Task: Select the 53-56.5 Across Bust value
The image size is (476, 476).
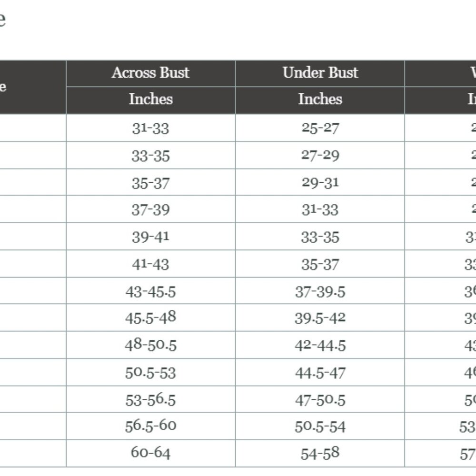Action: (x=150, y=399)
